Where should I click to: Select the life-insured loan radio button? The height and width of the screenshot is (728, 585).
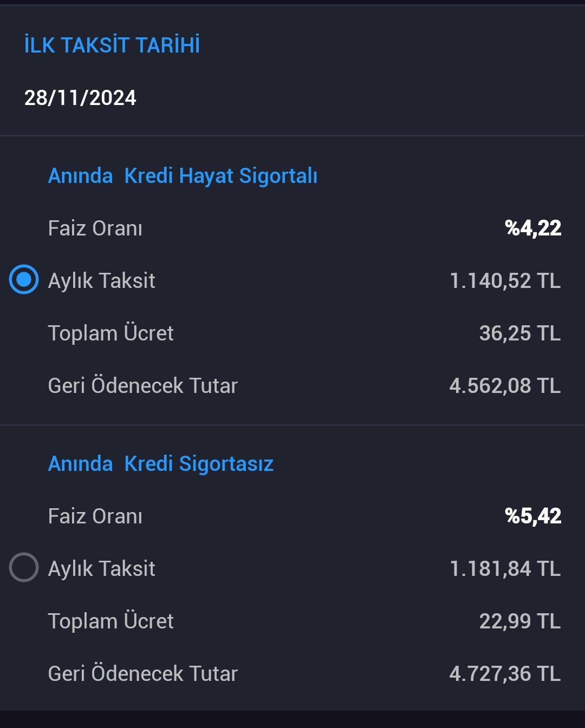point(24,280)
